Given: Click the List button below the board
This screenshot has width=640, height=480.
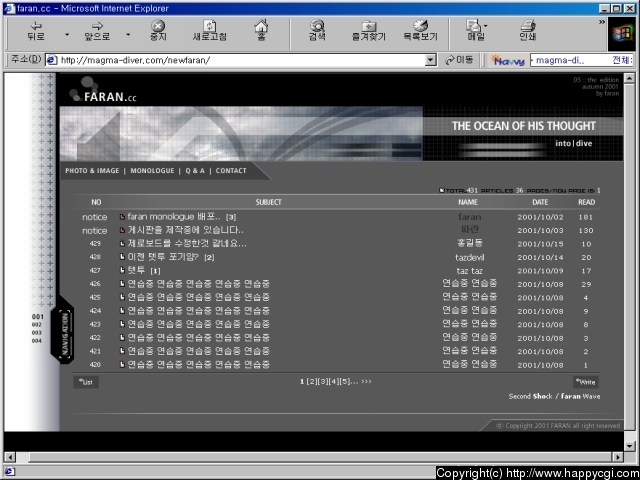Looking at the screenshot, I should (86, 382).
